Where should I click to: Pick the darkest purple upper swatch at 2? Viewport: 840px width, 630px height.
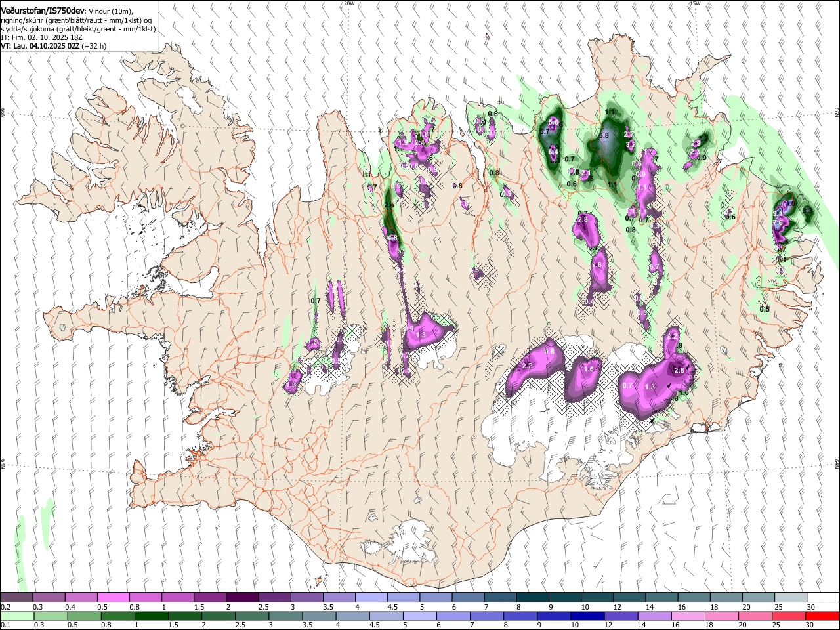point(242,598)
